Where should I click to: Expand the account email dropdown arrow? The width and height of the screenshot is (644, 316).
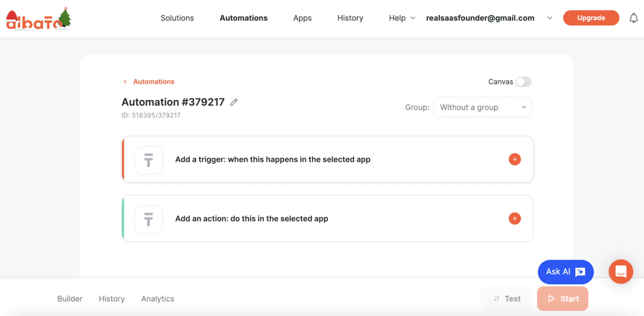550,18
